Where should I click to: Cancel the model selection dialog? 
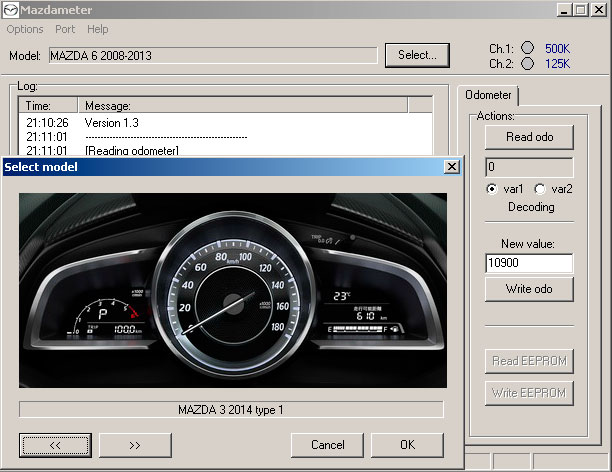point(327,444)
